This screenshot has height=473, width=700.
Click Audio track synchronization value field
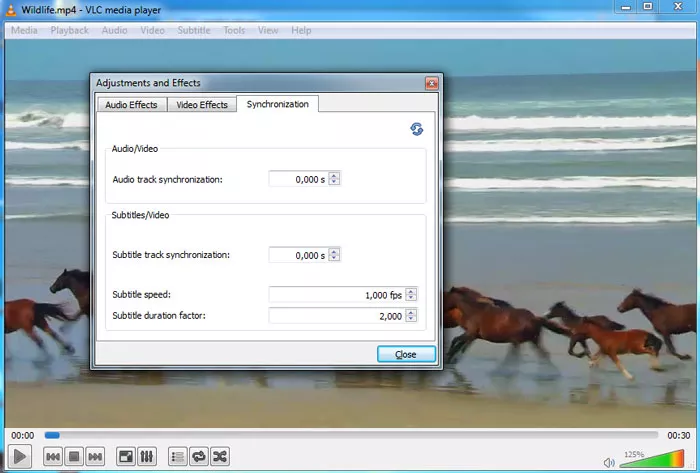299,179
